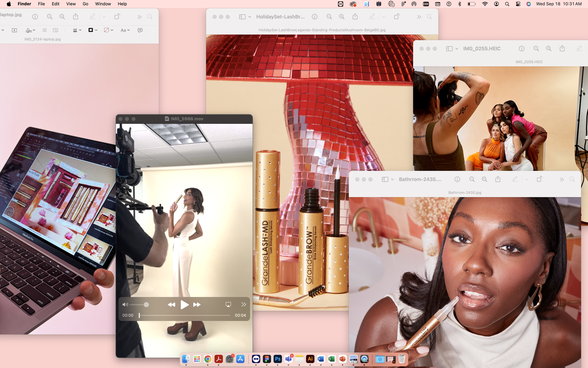The height and width of the screenshot is (368, 588).
Task: Mute the IMG_5988.mov speaker icon
Action: click(x=125, y=304)
